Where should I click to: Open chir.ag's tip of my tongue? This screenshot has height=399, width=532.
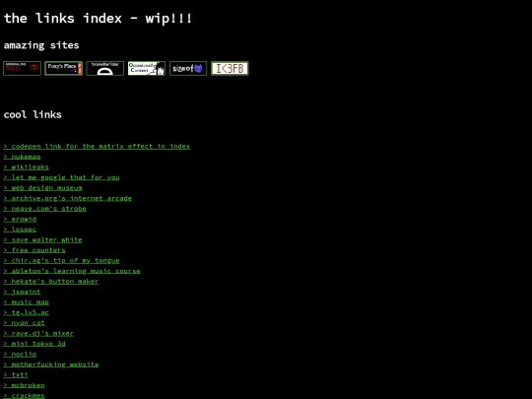point(61,260)
